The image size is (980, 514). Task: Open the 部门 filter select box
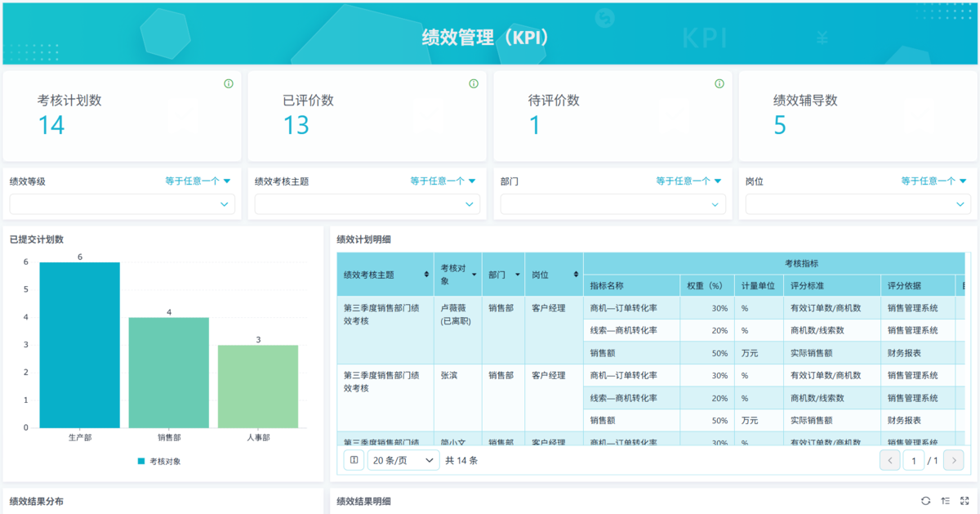click(612, 204)
